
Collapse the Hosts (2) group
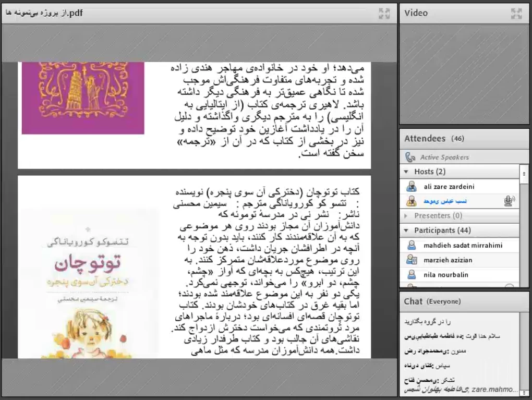[407, 172]
